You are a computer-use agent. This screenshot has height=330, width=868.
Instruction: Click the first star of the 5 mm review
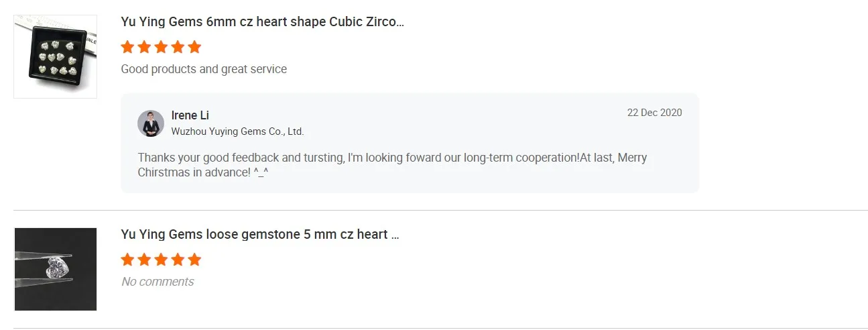127,260
